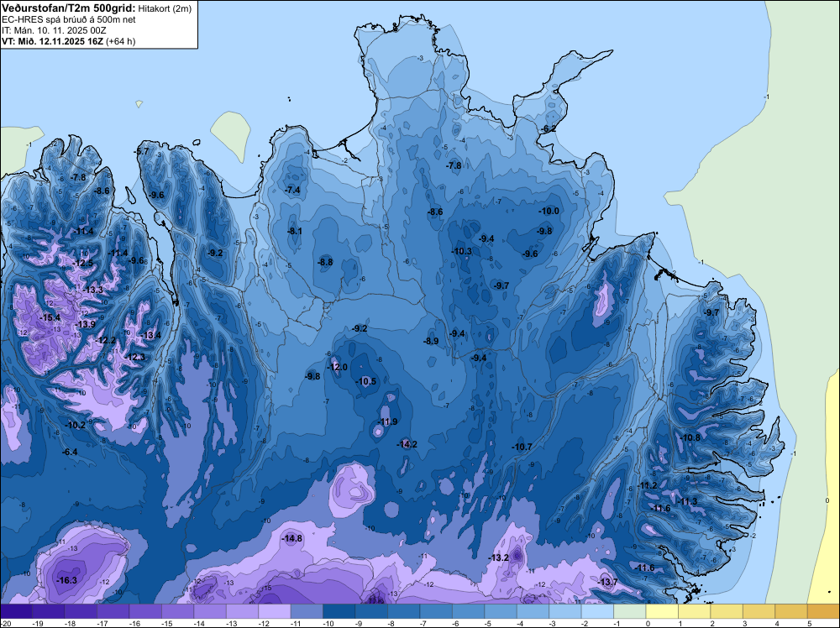Viewport: 840px width, 628px height.
Task: Click the -12.2 temperature value
Action: pyautogui.click(x=106, y=340)
